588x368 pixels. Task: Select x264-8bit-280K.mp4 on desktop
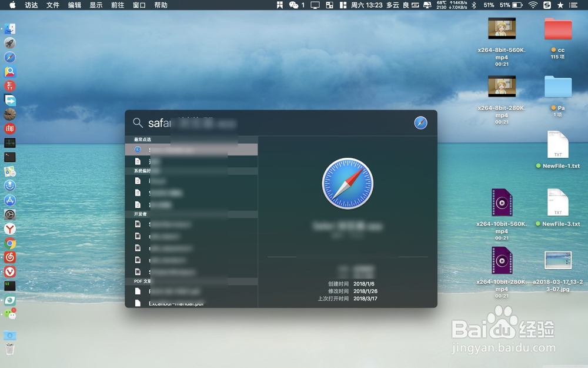(502, 100)
